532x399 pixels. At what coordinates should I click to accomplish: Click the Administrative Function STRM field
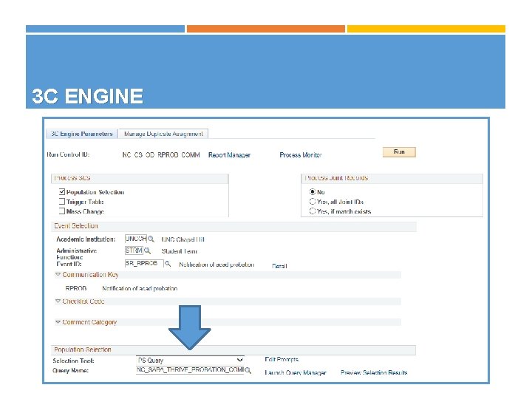134,250
